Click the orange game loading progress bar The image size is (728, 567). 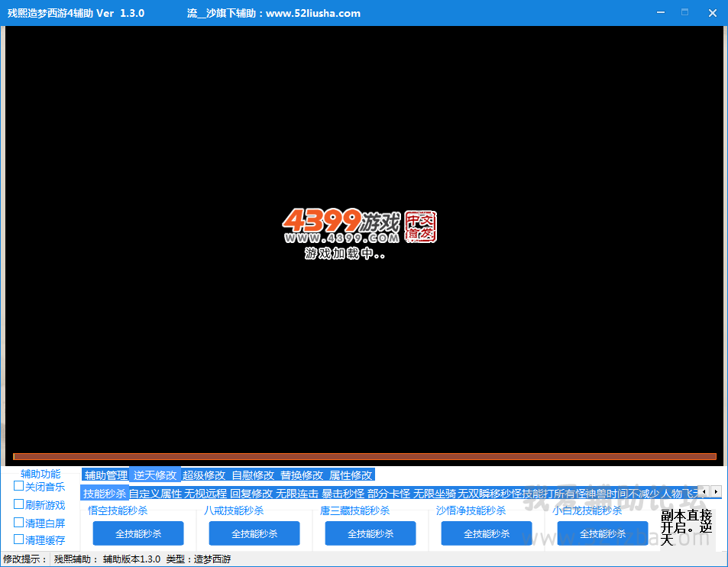tap(364, 456)
